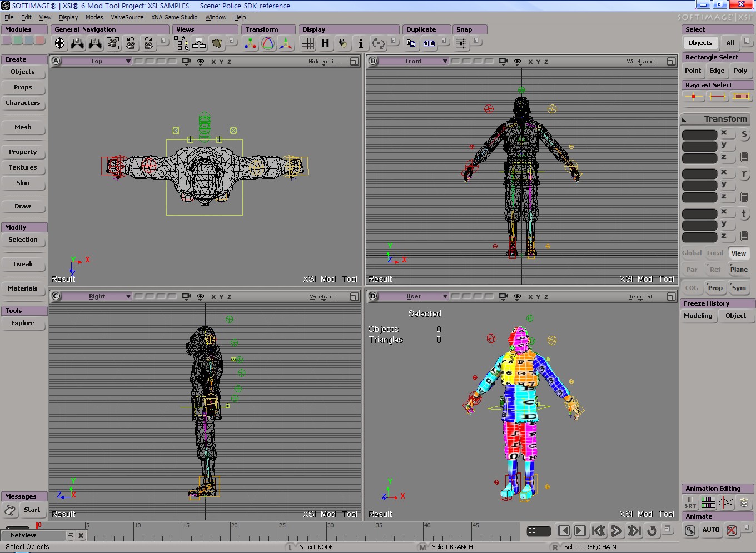Image resolution: width=756 pixels, height=553 pixels.
Task: Open the Schematic view icon under Views
Action: [x=199, y=43]
